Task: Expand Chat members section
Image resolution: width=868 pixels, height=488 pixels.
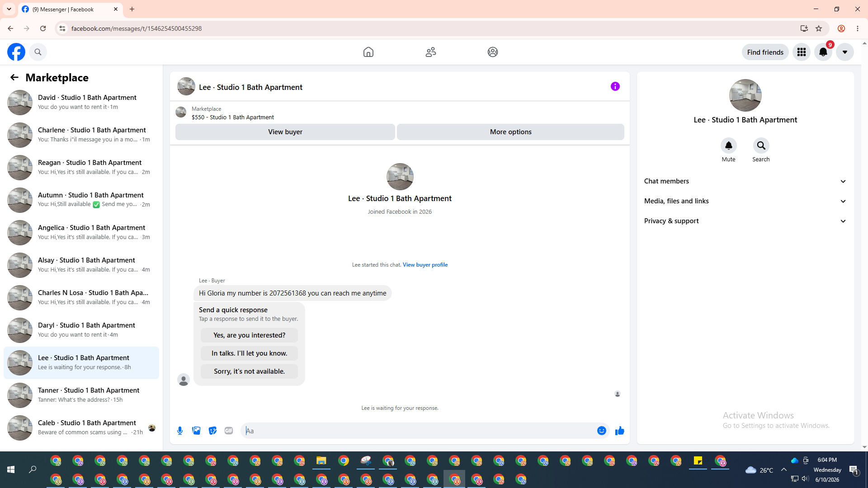Action: click(x=745, y=181)
